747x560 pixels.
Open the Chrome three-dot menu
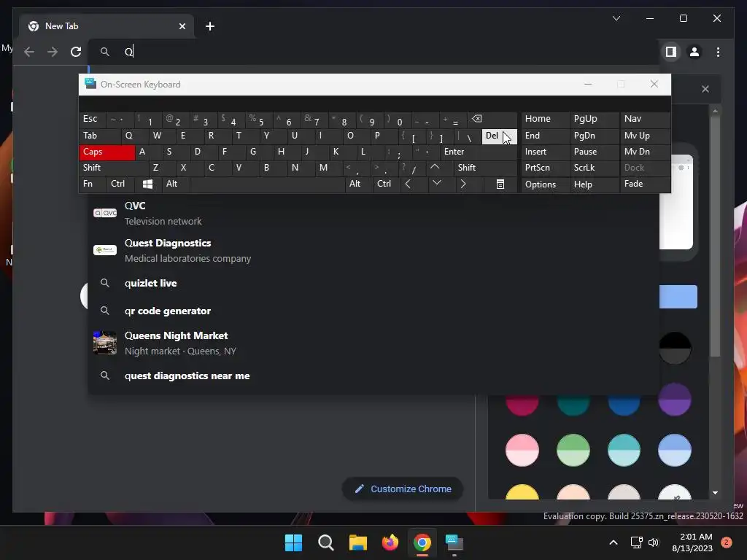(718, 52)
